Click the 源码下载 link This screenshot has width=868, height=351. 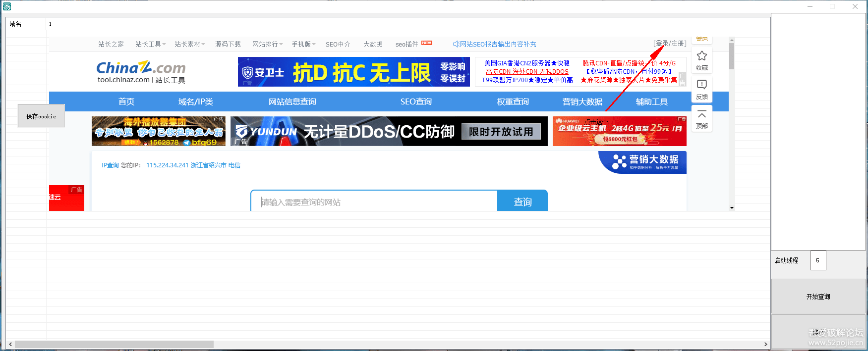[x=228, y=44]
